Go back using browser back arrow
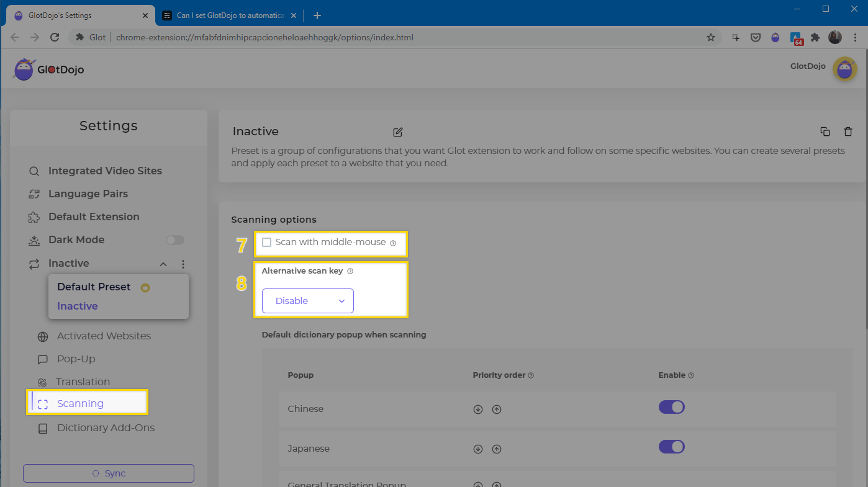The width and height of the screenshot is (868, 487). tap(15, 37)
